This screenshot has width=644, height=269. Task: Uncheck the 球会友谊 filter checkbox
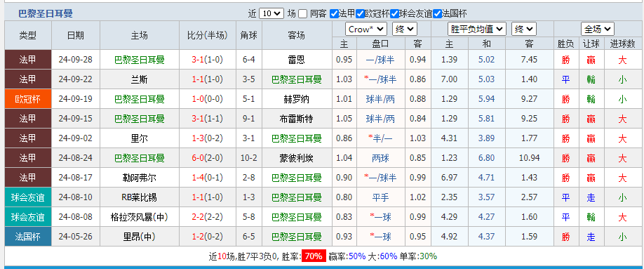[394, 14]
